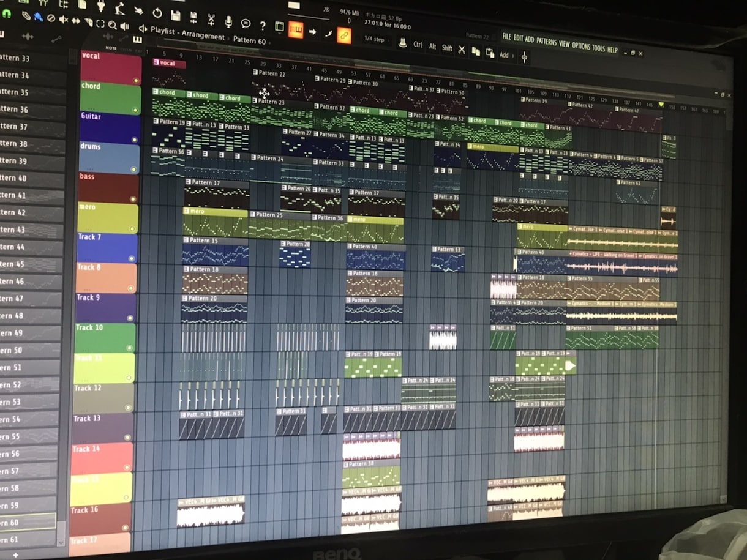The image size is (747, 560).
Task: Open the OPTIONS menu
Action: pyautogui.click(x=581, y=46)
